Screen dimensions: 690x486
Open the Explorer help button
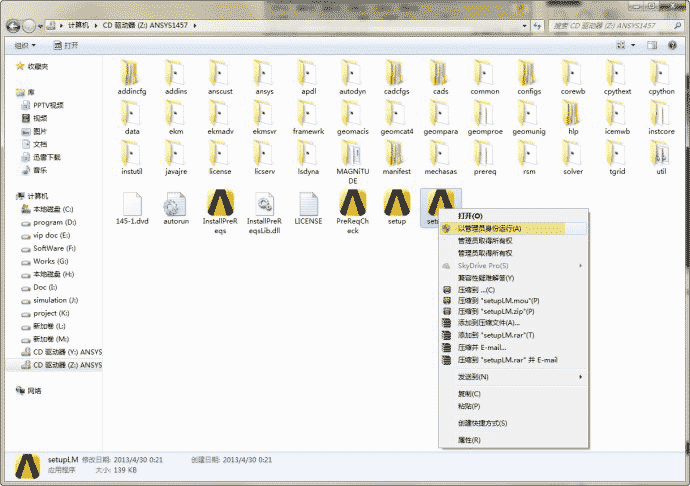point(672,45)
